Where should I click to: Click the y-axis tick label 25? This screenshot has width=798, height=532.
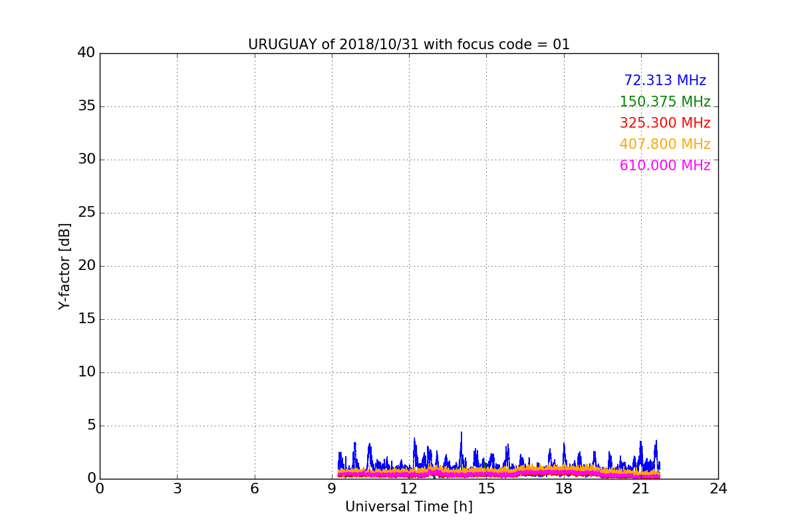pos(86,213)
